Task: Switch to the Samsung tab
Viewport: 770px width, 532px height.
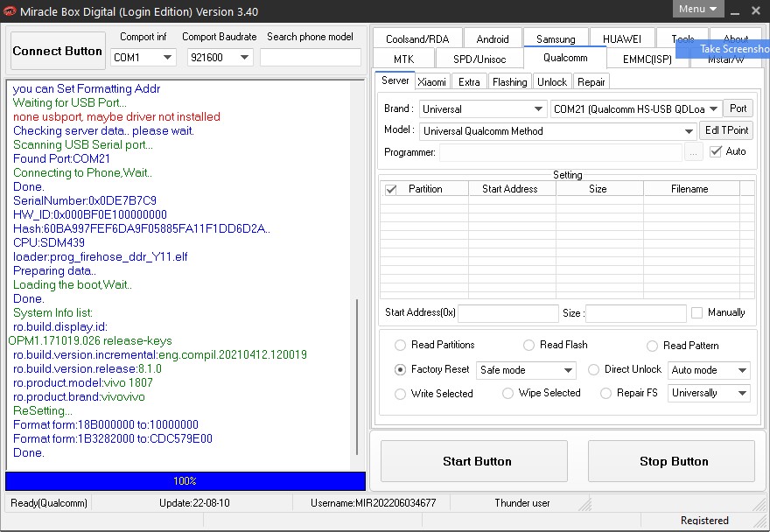Action: [556, 38]
